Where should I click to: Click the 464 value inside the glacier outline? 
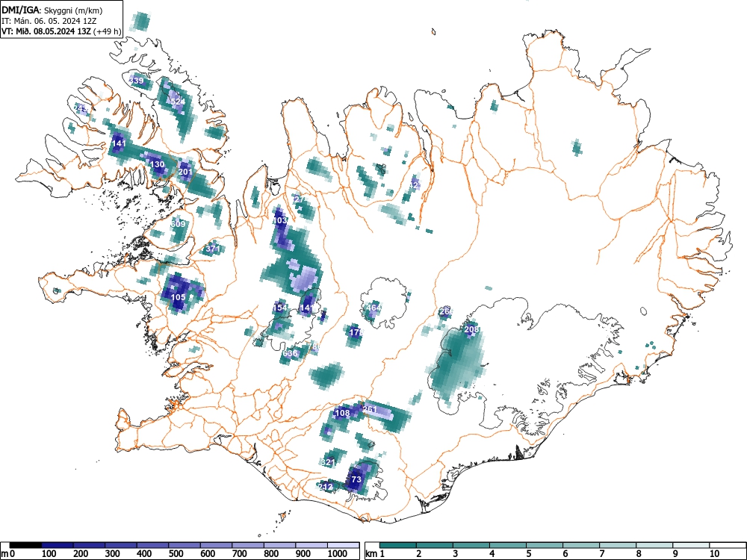click(373, 308)
